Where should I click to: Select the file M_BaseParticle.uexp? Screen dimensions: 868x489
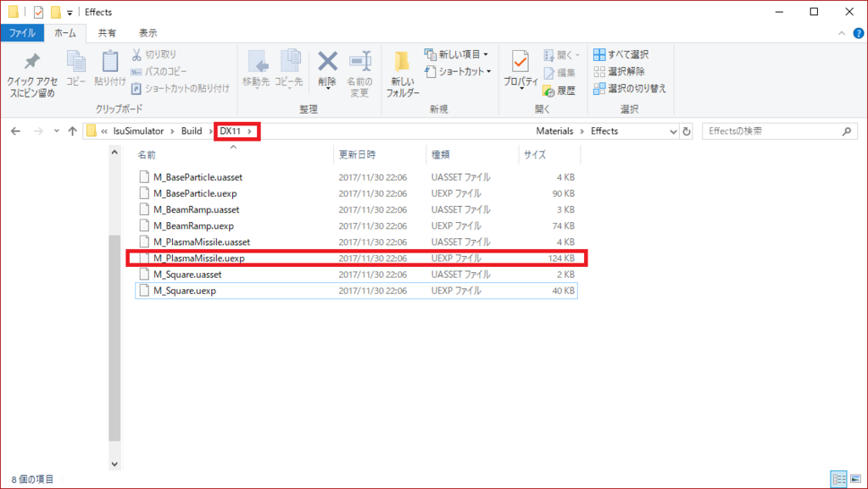tap(357, 193)
